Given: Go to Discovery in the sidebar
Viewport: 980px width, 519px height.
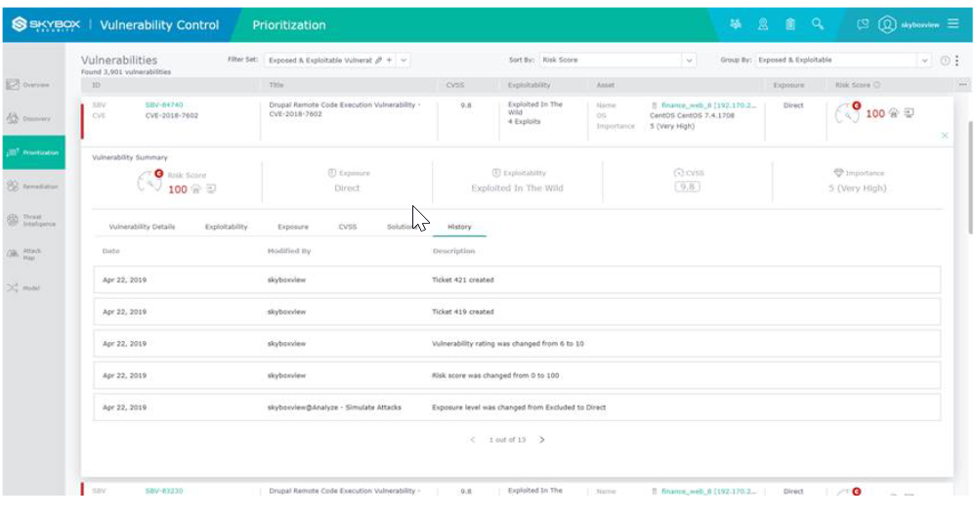Looking at the screenshot, I should tap(27, 118).
